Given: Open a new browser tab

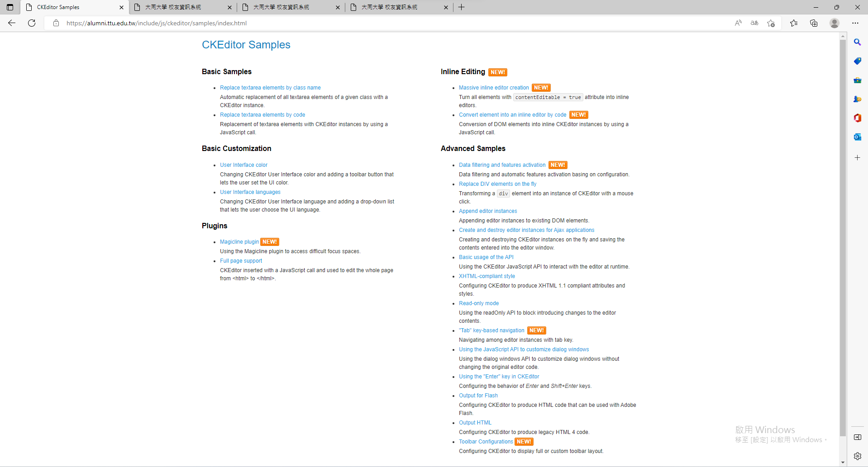Looking at the screenshot, I should (x=462, y=7).
